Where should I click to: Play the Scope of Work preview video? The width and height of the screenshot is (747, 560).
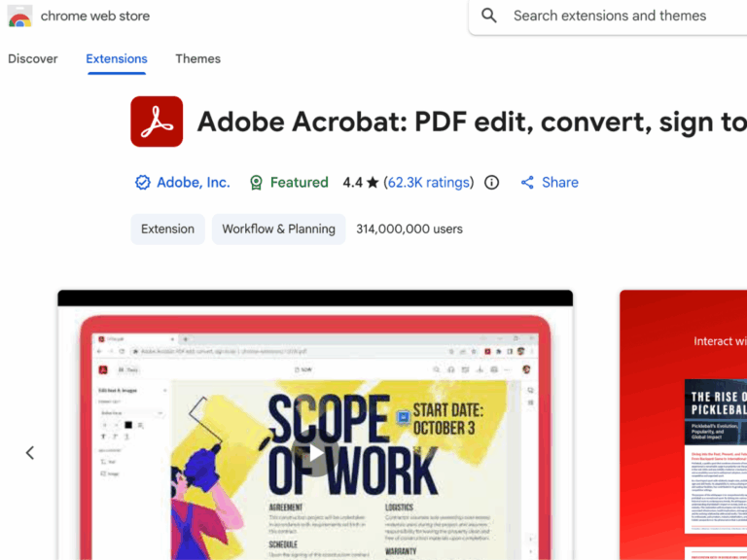315,453
